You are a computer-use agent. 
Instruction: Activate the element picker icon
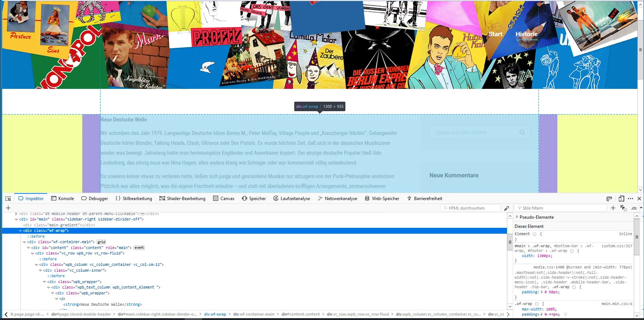tap(8, 199)
